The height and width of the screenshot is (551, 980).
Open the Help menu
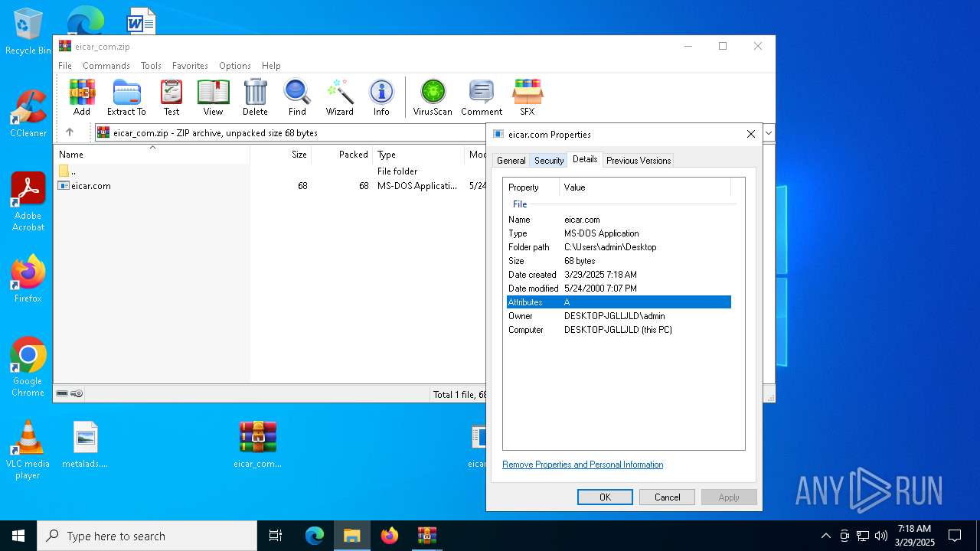[x=271, y=66]
